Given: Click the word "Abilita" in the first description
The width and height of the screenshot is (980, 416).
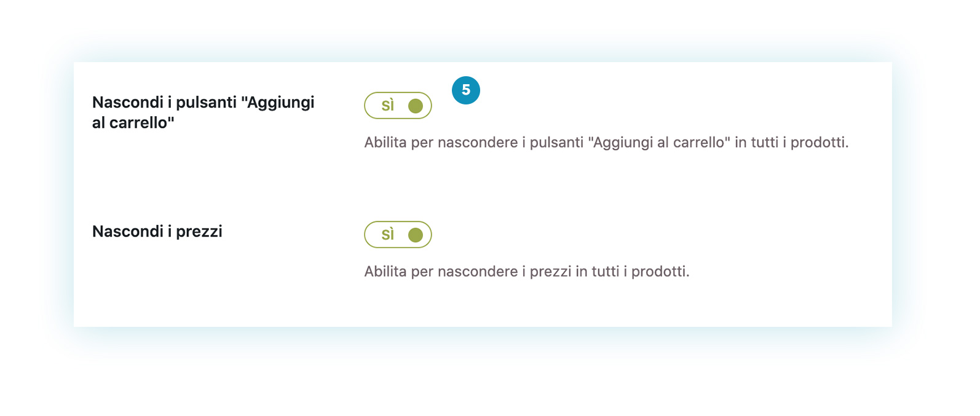Looking at the screenshot, I should pos(385,143).
